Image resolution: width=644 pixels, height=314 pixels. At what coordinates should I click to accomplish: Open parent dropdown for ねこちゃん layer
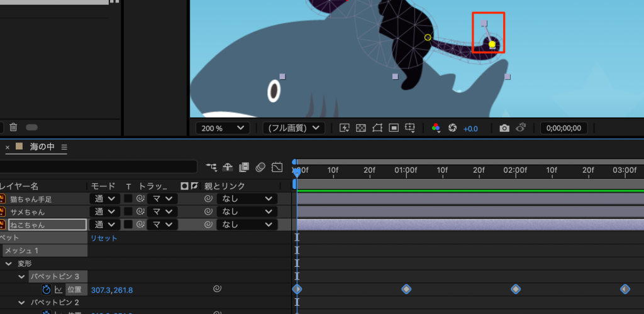[x=247, y=224]
